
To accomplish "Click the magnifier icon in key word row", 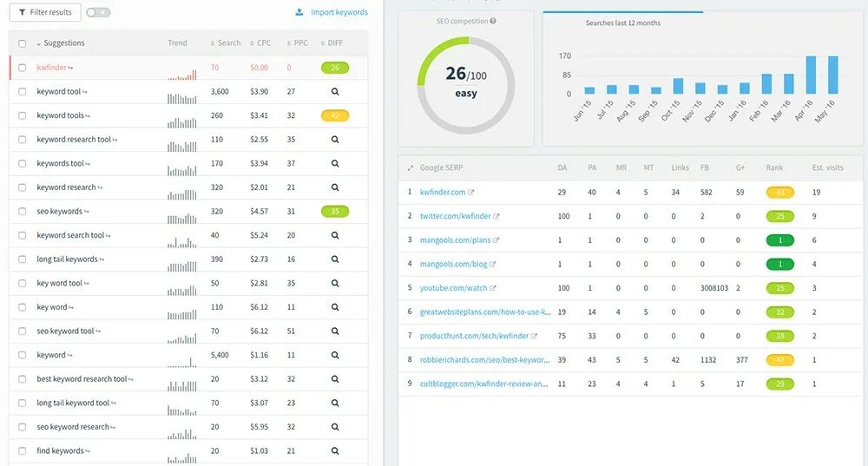I will [335, 307].
